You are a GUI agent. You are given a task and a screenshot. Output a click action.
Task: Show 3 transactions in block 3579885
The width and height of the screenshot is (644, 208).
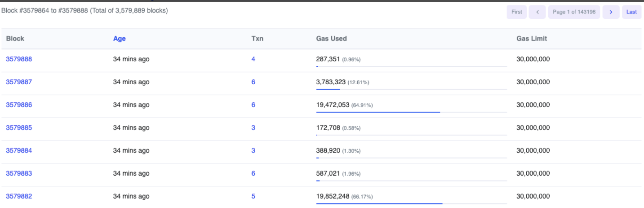253,128
